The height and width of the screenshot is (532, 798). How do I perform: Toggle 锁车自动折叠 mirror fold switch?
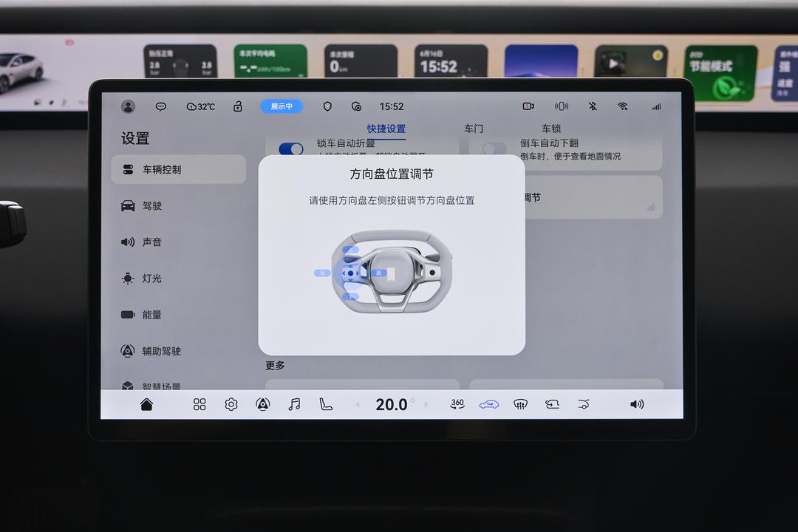point(291,149)
